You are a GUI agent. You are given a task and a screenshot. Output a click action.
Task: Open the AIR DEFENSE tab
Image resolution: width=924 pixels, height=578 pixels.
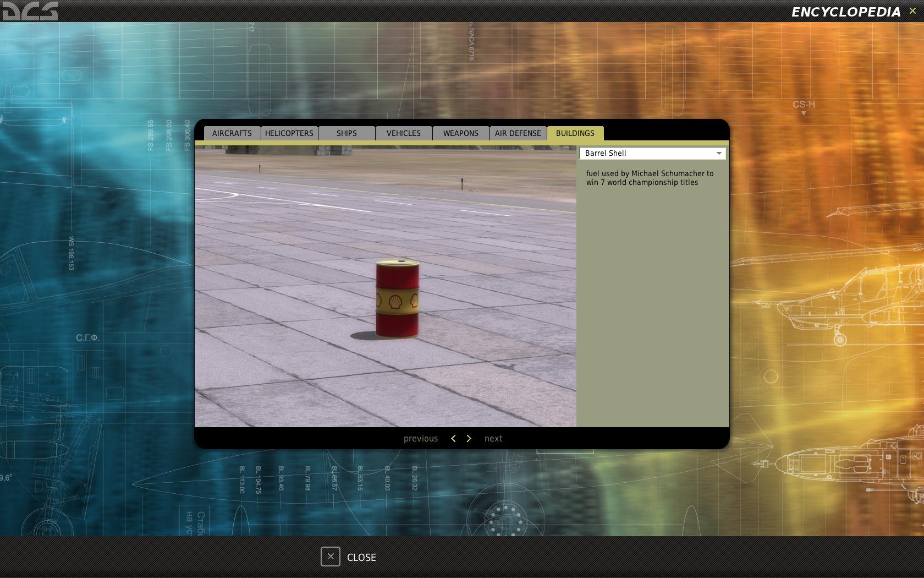[518, 133]
